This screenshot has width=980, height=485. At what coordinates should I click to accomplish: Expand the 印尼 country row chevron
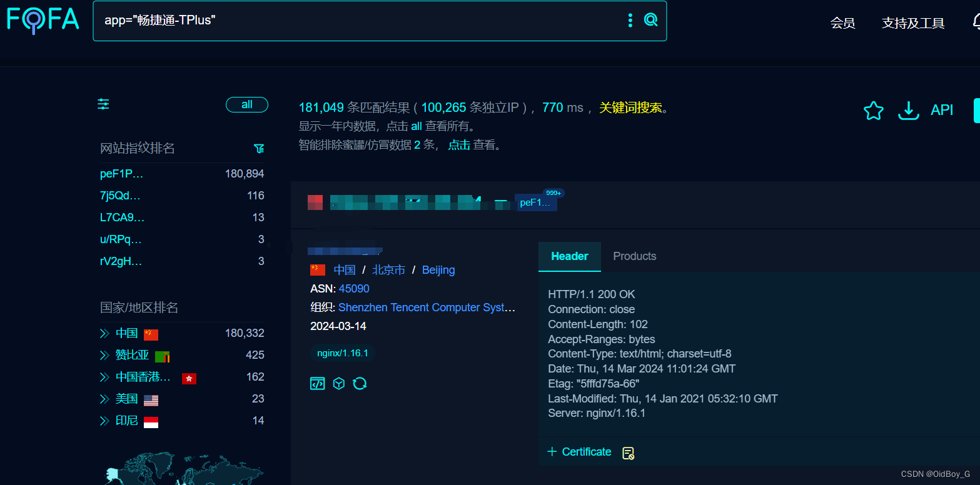pyautogui.click(x=104, y=421)
